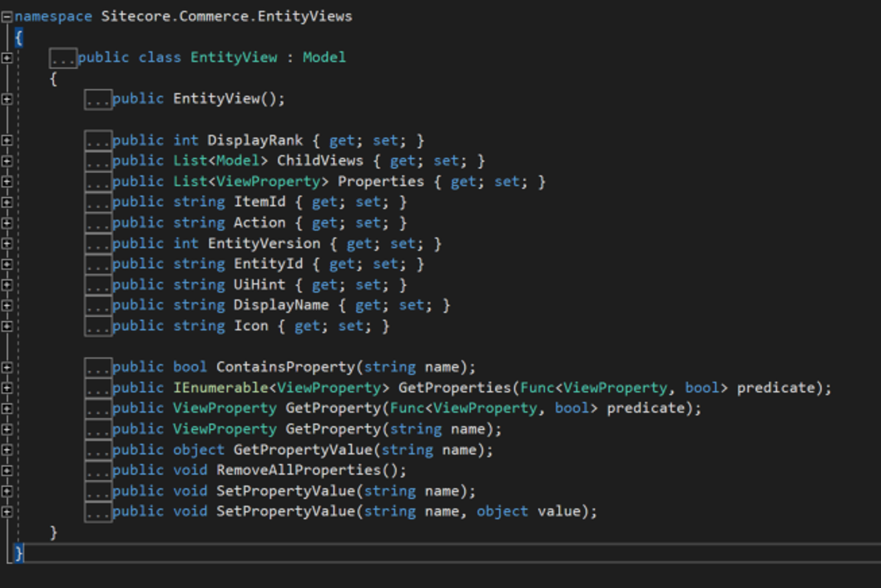Open collapsed ellipsis box before RemoveAllProperties
The width and height of the screenshot is (881, 588).
pos(98,471)
